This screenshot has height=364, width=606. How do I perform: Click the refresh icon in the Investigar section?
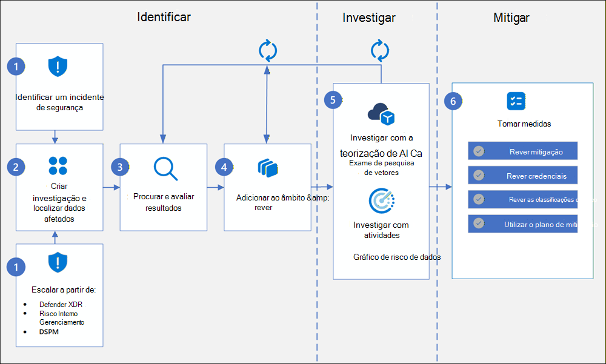pyautogui.click(x=381, y=51)
